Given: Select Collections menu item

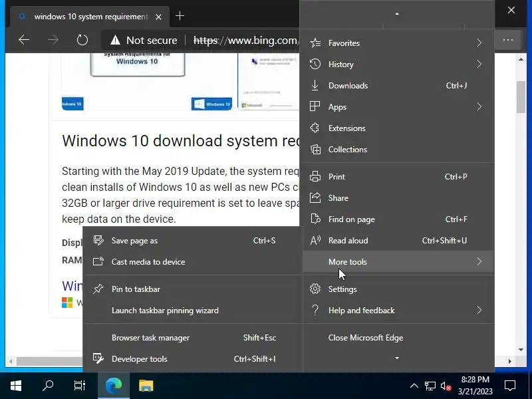Looking at the screenshot, I should 398,149.
